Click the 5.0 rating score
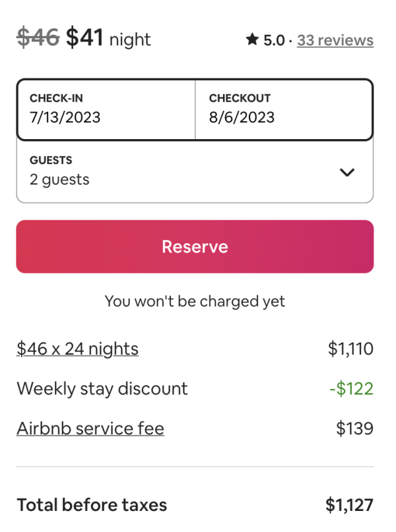396x532 pixels. 274,40
